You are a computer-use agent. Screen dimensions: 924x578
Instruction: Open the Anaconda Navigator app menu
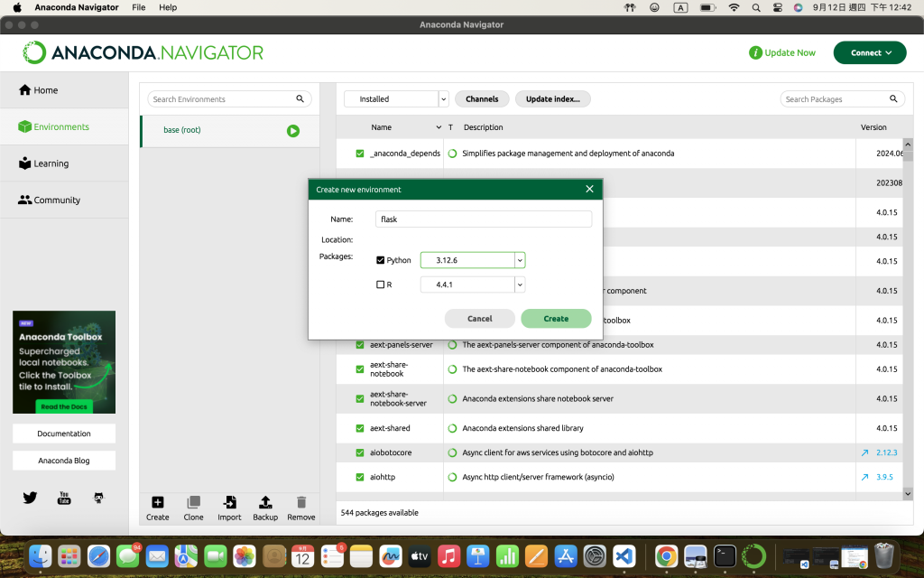(x=77, y=7)
